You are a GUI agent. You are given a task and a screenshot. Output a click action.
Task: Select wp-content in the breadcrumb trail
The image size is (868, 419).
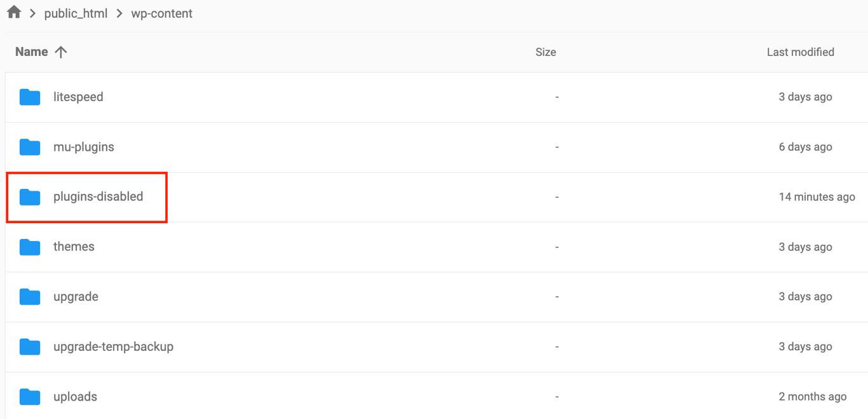click(161, 13)
